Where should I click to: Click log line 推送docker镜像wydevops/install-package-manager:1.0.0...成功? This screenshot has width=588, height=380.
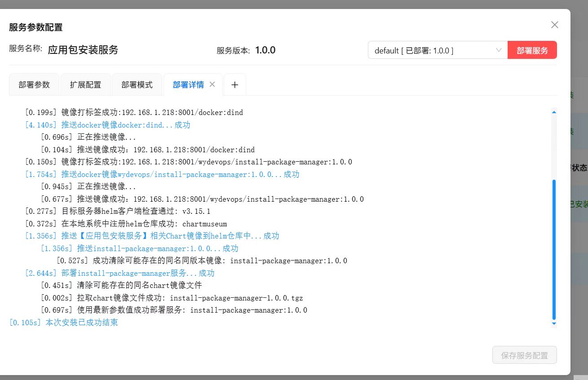click(x=162, y=174)
